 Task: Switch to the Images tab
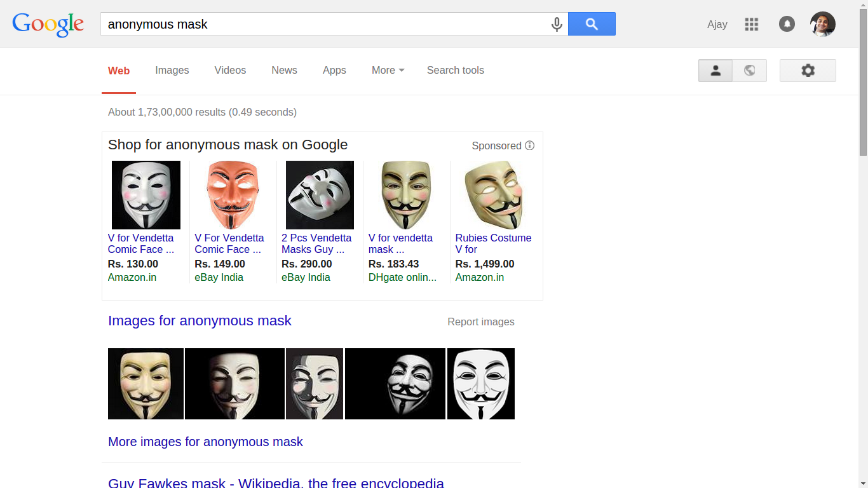click(172, 71)
